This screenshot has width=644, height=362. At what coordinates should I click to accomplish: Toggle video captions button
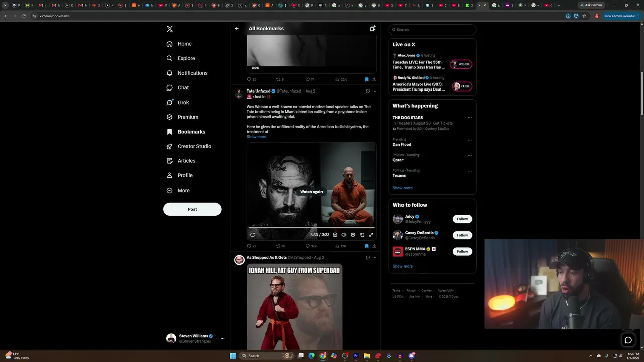click(x=335, y=235)
